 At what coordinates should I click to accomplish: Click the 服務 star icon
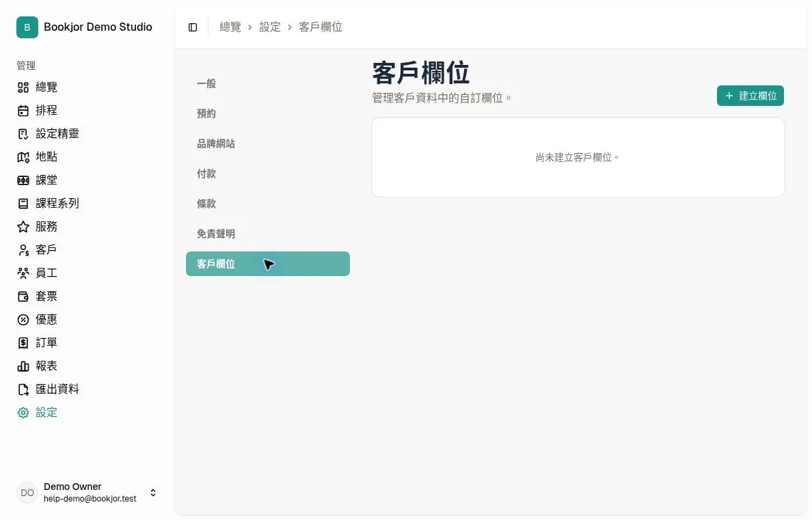[23, 227]
